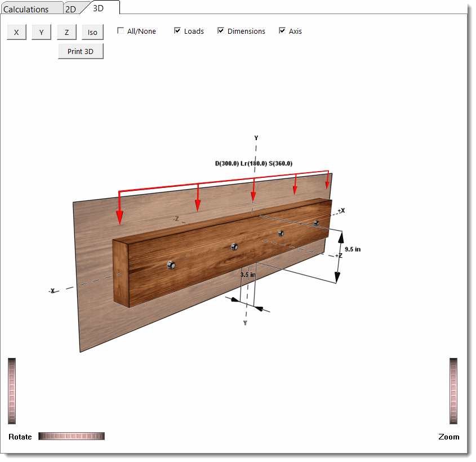Click the D(300.0) Lr(180.0) S(360.0) load label

[x=253, y=163]
